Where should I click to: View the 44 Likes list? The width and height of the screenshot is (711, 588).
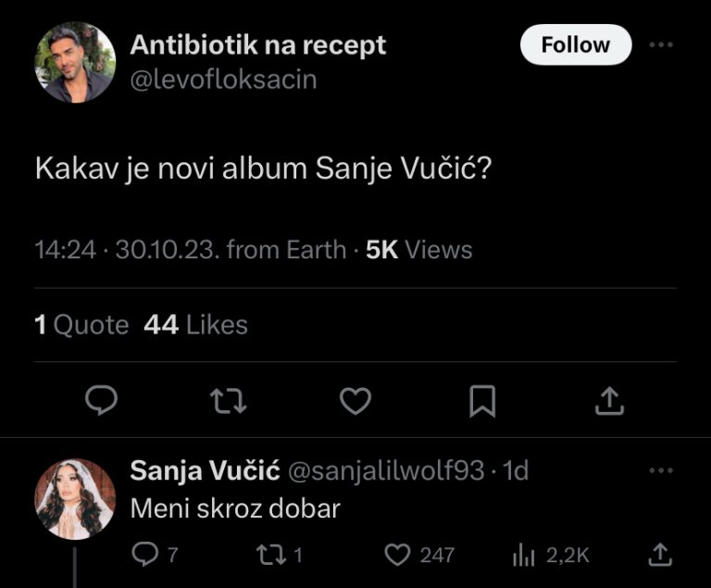coord(195,325)
